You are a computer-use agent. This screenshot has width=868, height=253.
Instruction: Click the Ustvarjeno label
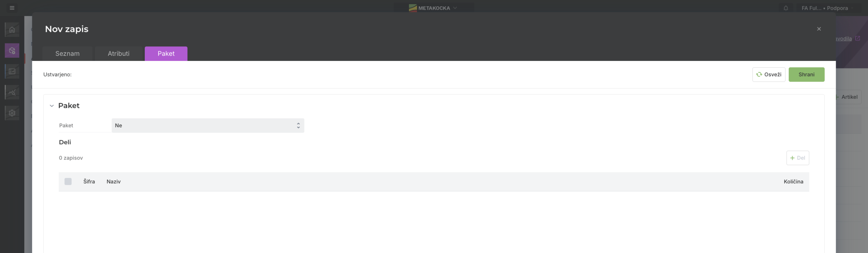(x=57, y=75)
